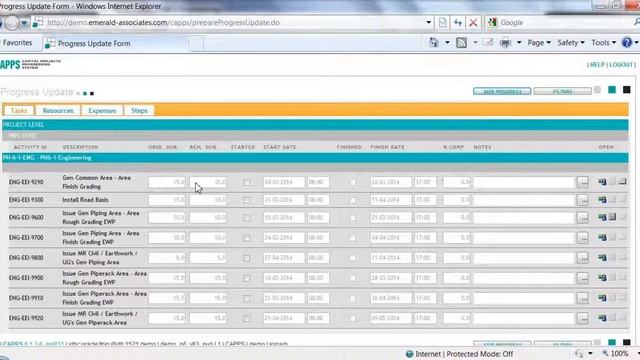Screen dimensions: 640x360
Task: Toggle Finished checkbox for ENG-EEI-9600
Action: point(353,218)
